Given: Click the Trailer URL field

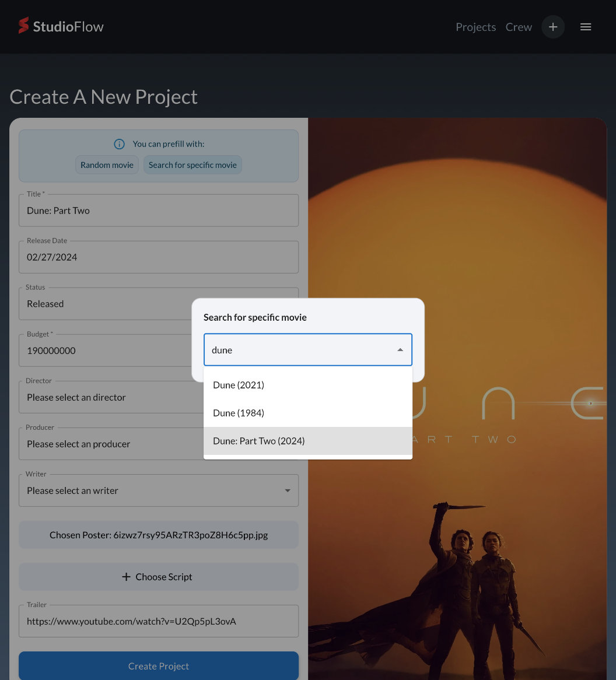Looking at the screenshot, I should point(158,621).
